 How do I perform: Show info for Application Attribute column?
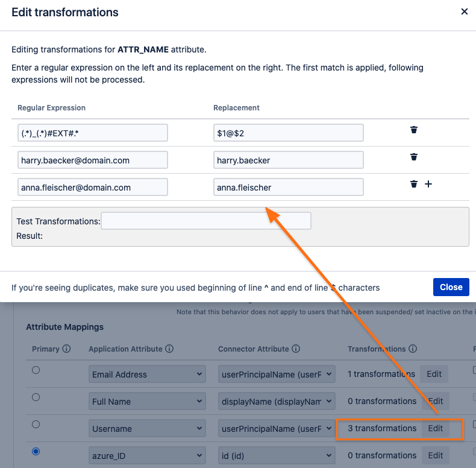point(169,349)
